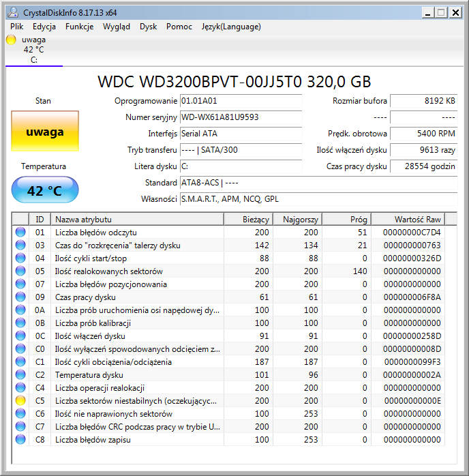
Task: Click status orb of attribute 0A row
Action: (20, 310)
